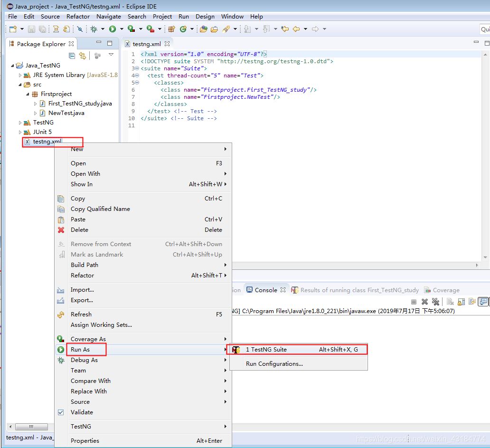Open dropdown arrow next to Run button
This screenshot has height=448, width=490.
tap(122, 29)
